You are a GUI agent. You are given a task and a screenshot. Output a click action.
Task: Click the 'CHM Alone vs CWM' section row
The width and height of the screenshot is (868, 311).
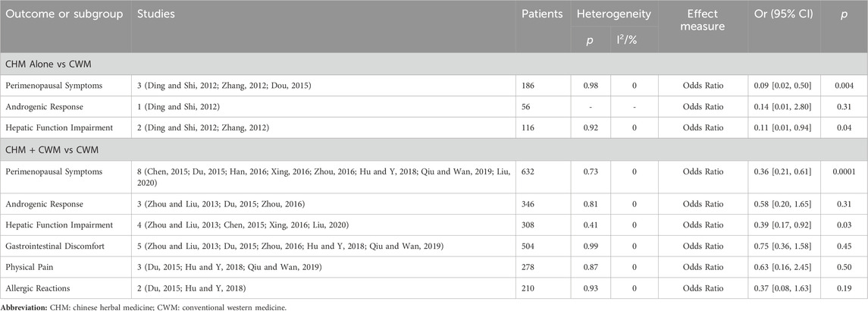(x=434, y=65)
